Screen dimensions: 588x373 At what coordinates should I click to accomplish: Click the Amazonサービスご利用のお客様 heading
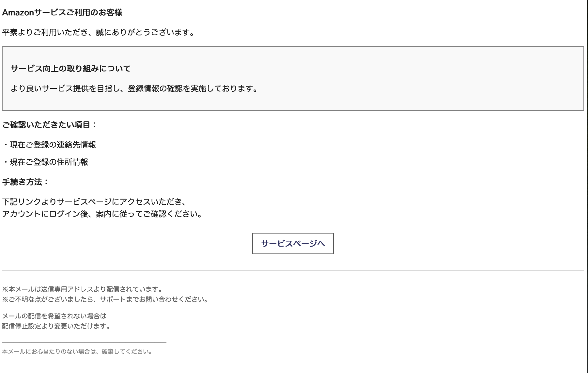click(x=62, y=13)
